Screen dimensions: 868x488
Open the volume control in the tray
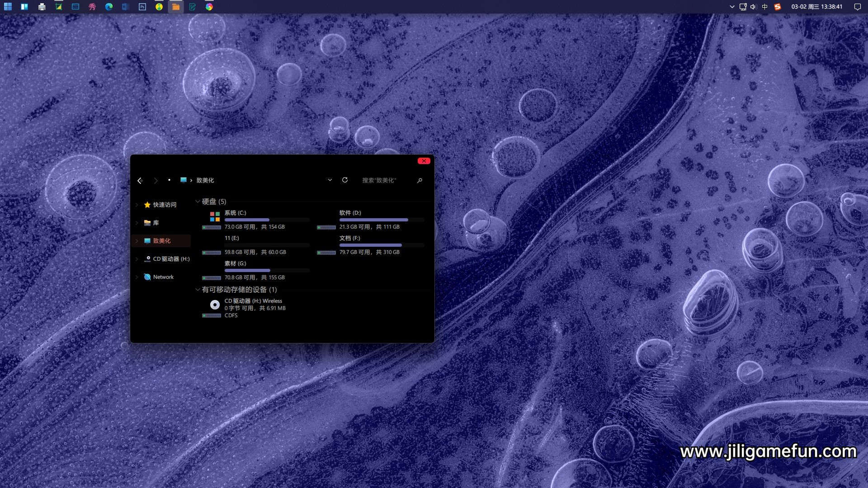click(x=753, y=7)
